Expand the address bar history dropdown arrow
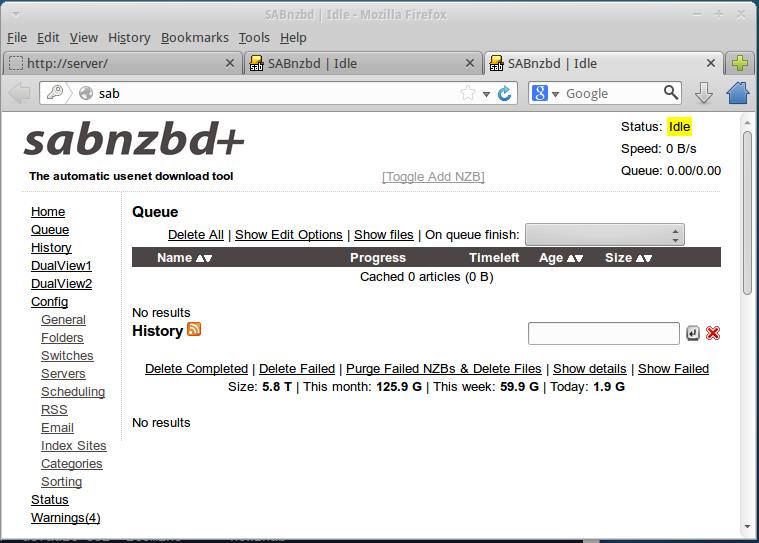Screen dimensions: 759x543 click(x=486, y=94)
